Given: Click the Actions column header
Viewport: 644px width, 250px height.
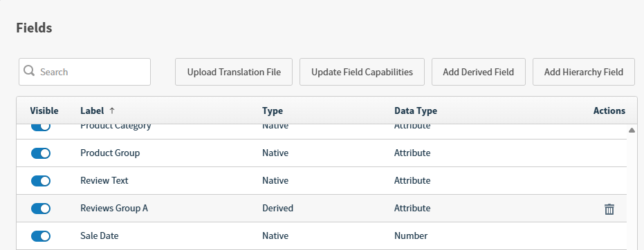Looking at the screenshot, I should pyautogui.click(x=609, y=110).
